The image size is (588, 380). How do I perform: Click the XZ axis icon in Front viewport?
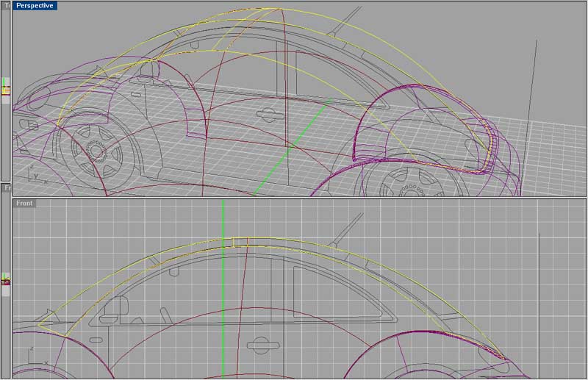pos(37,356)
